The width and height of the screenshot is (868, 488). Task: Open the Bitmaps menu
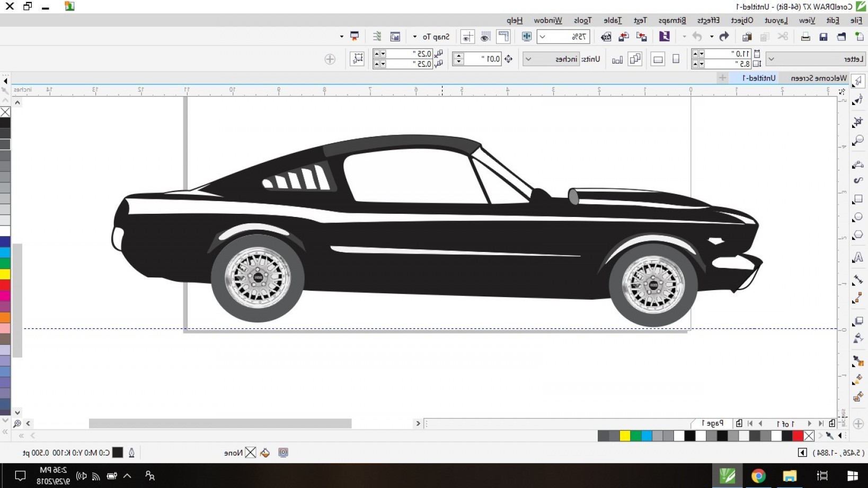[x=672, y=21]
